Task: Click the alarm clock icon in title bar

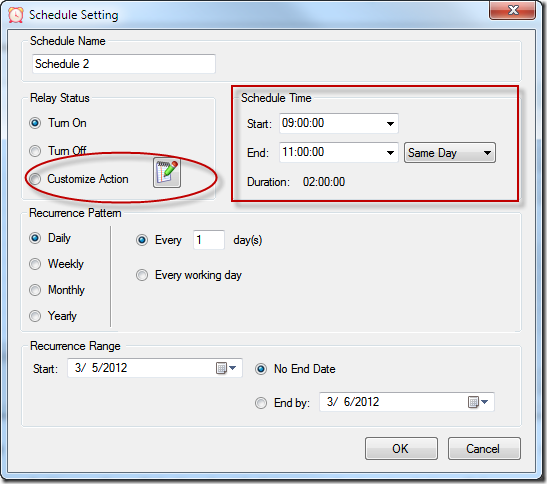Action: tap(16, 15)
